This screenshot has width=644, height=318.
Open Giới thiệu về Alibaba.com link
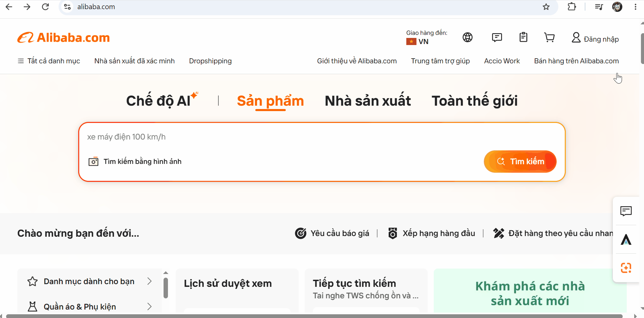click(357, 61)
